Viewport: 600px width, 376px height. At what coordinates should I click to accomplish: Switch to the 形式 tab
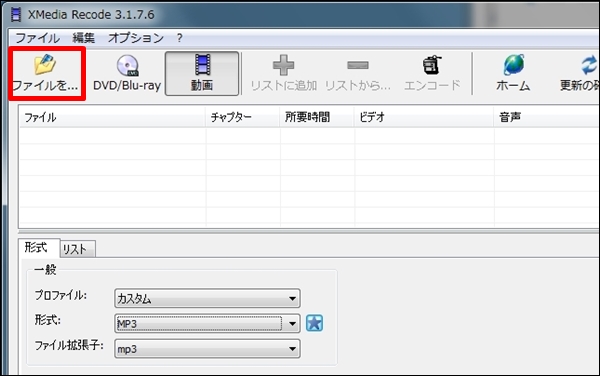point(39,247)
